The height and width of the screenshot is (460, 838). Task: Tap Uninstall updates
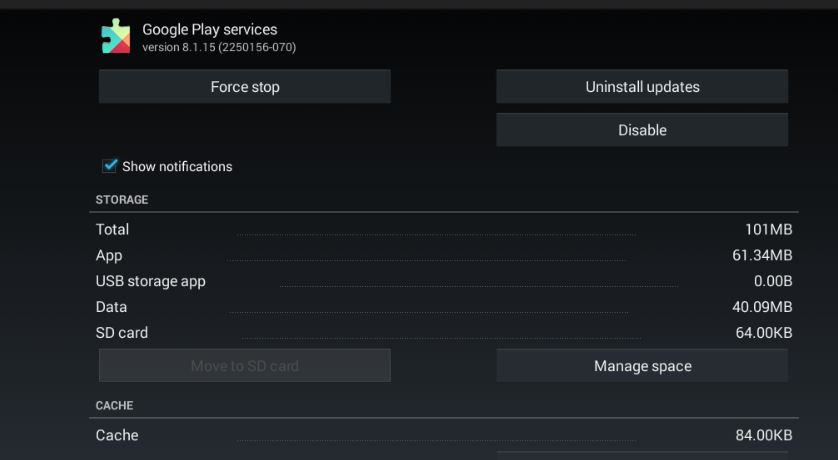tap(642, 87)
